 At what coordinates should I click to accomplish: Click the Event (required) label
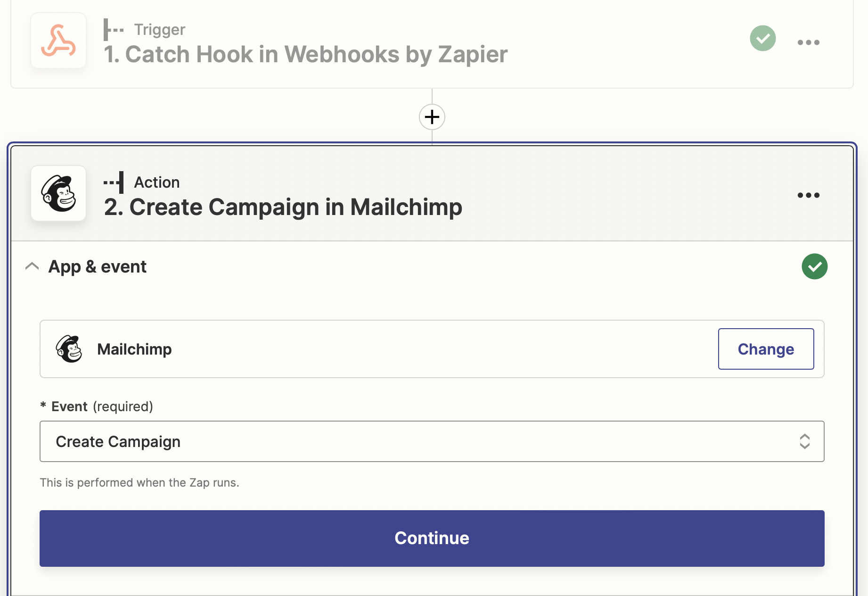(102, 406)
